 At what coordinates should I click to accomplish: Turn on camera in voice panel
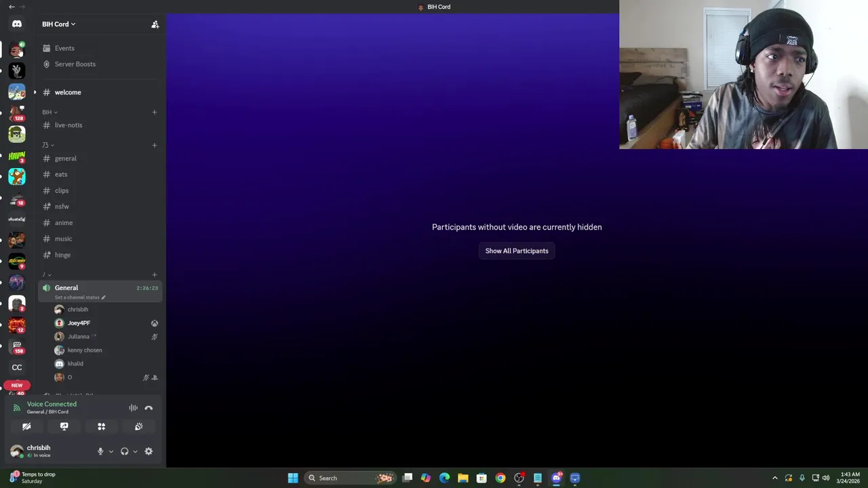click(x=26, y=426)
